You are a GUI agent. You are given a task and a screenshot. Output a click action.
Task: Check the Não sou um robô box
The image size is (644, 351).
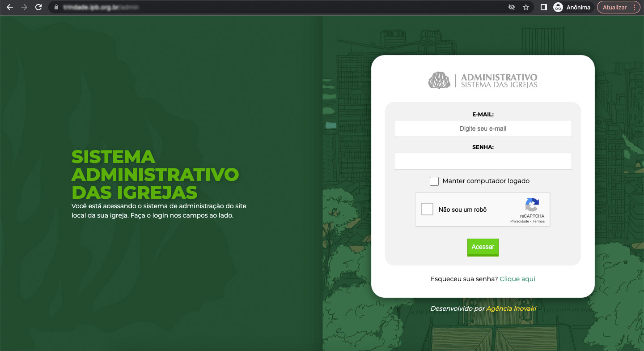click(x=427, y=209)
